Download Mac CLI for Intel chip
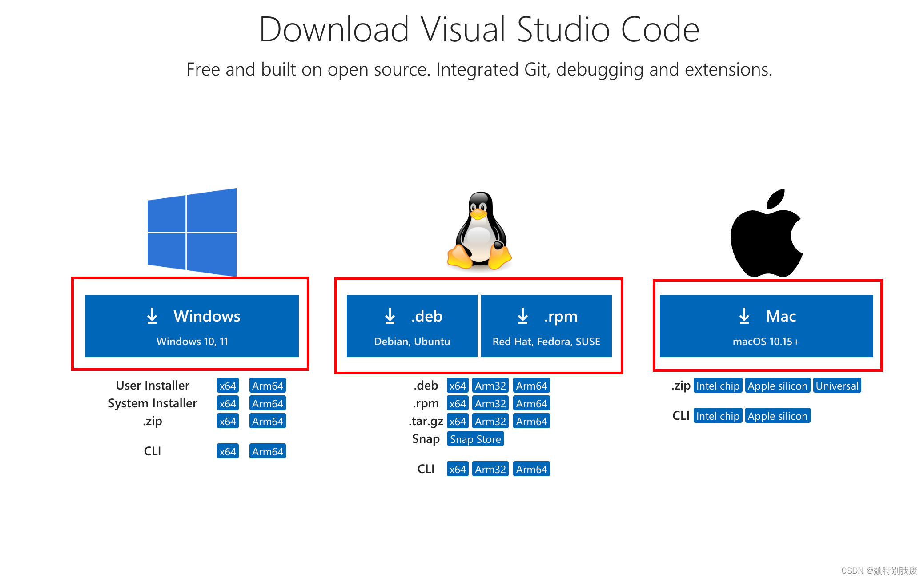Viewport: 924px width, 579px height. pyautogui.click(x=718, y=416)
